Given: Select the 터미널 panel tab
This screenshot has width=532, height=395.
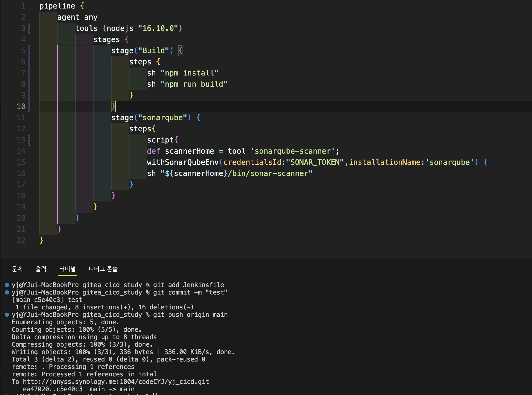Looking at the screenshot, I should [x=67, y=269].
